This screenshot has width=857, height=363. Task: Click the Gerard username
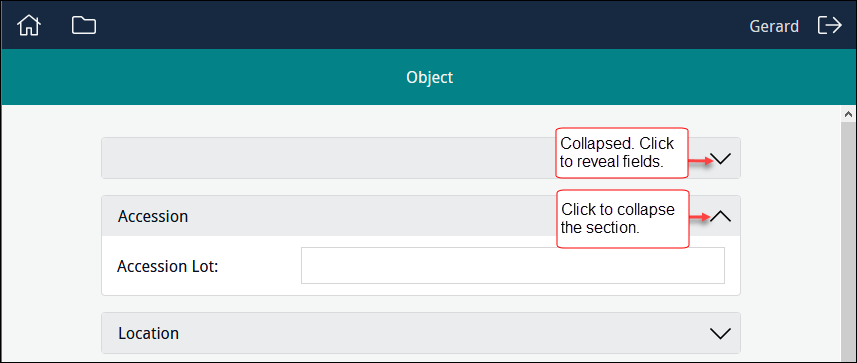tap(774, 26)
